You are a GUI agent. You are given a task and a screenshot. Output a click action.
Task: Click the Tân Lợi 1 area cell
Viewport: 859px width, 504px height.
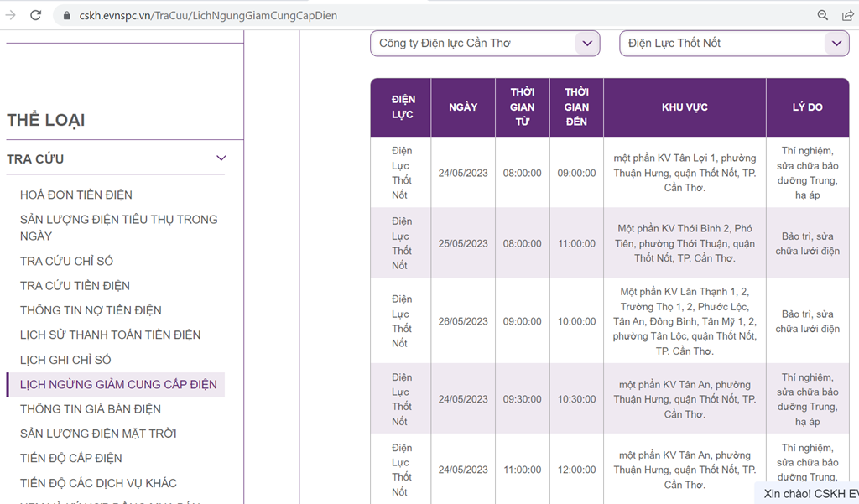[685, 173]
